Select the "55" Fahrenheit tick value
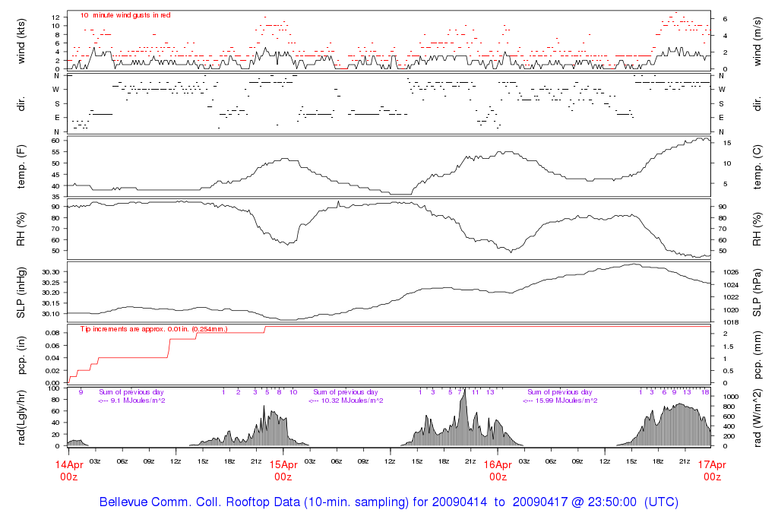 click(x=56, y=152)
